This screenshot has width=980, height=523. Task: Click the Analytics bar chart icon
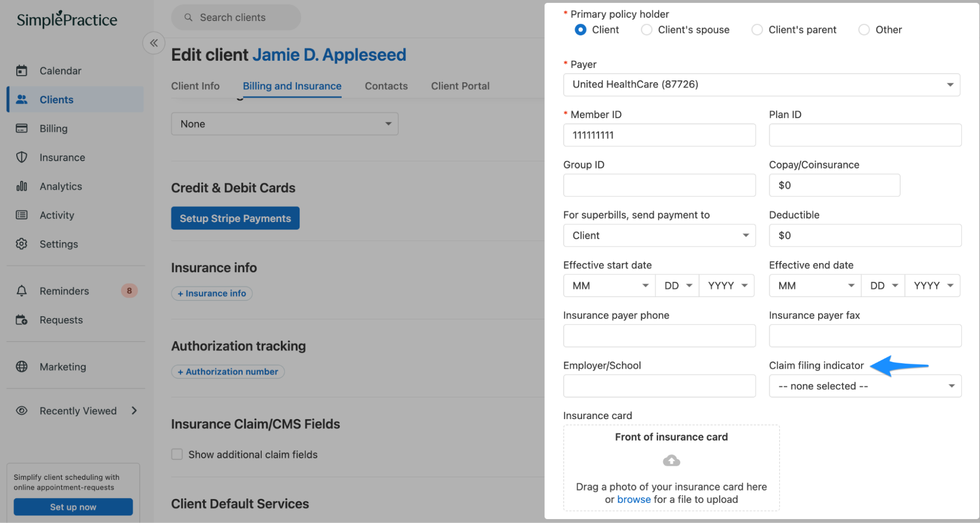click(22, 186)
